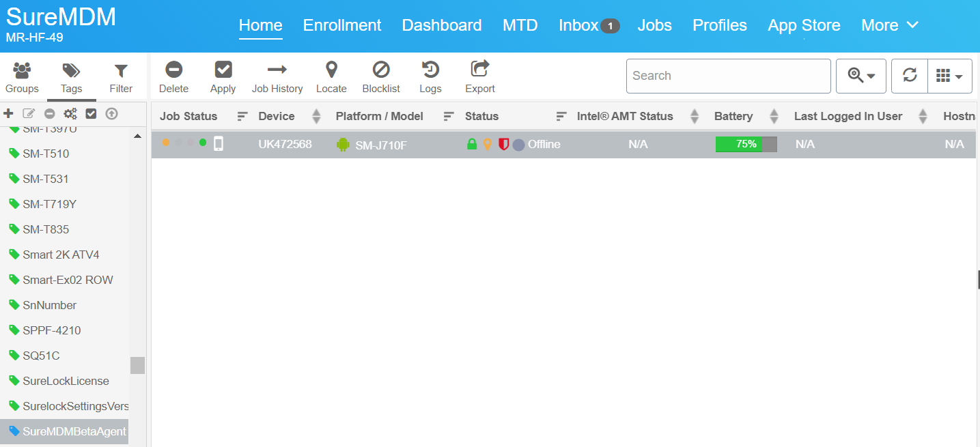
Task: Click the SureMDM logo title
Action: (61, 17)
